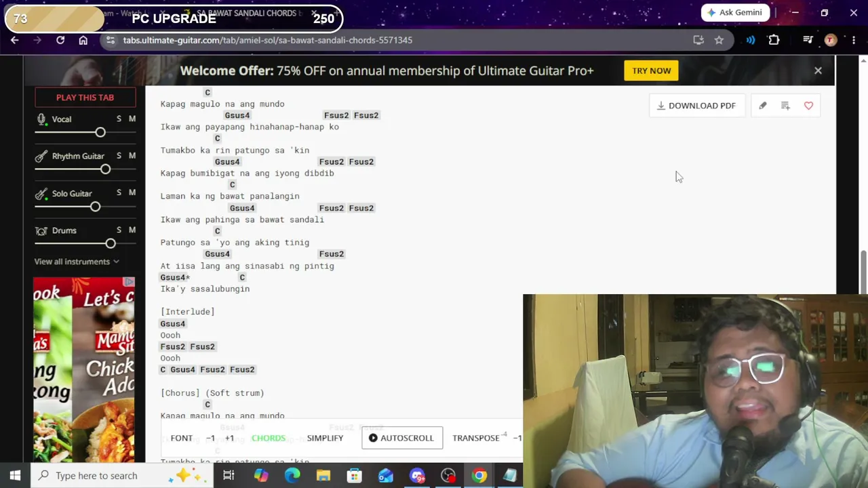
Task: Open the chicken adobo advertisement image
Action: click(84, 369)
